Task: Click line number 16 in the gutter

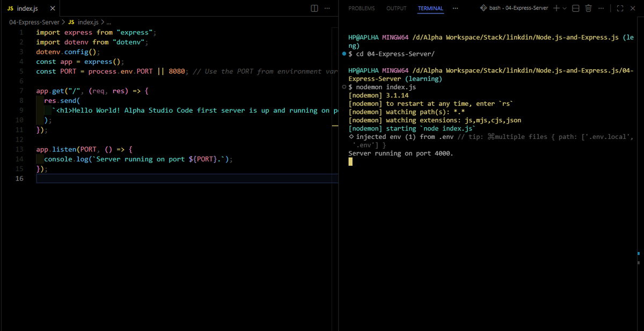Action: tap(19, 178)
